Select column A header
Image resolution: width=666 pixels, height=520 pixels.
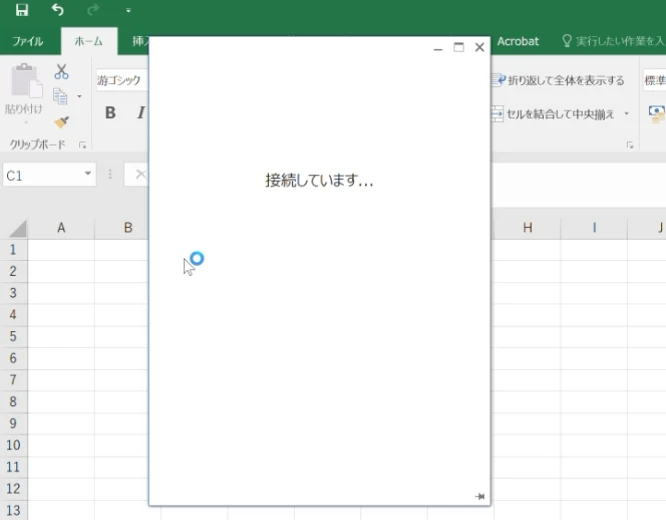click(61, 228)
